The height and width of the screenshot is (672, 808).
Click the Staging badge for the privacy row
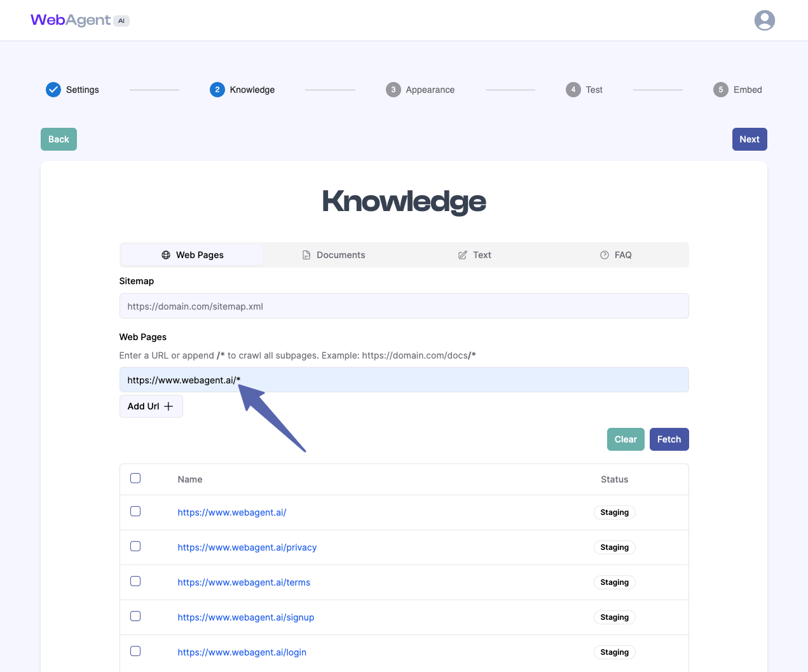[x=614, y=547]
